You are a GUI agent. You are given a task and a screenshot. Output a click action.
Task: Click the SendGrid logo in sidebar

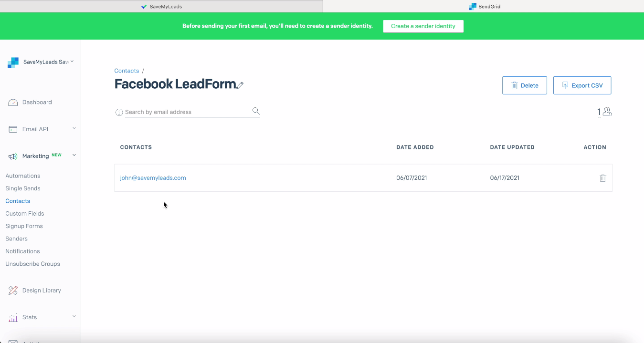pos(13,62)
